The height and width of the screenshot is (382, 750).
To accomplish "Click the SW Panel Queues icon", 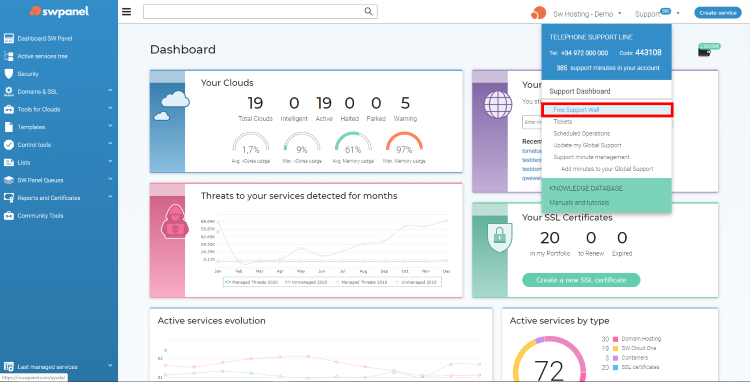I will pos(9,180).
